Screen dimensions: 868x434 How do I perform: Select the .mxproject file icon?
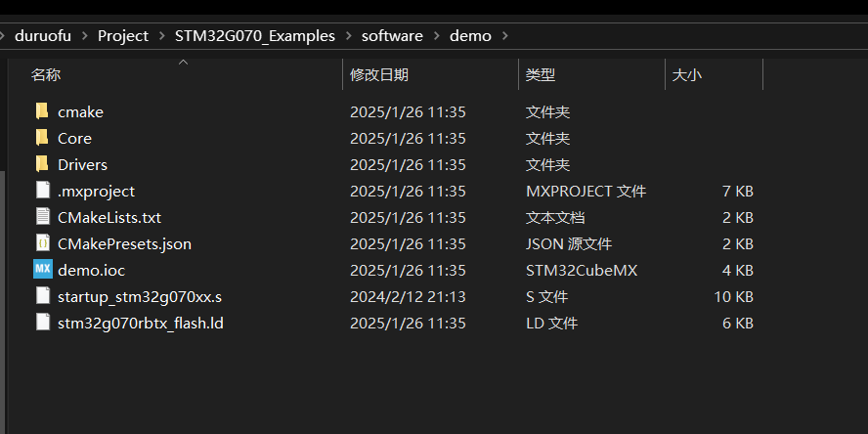pyautogui.click(x=42, y=191)
